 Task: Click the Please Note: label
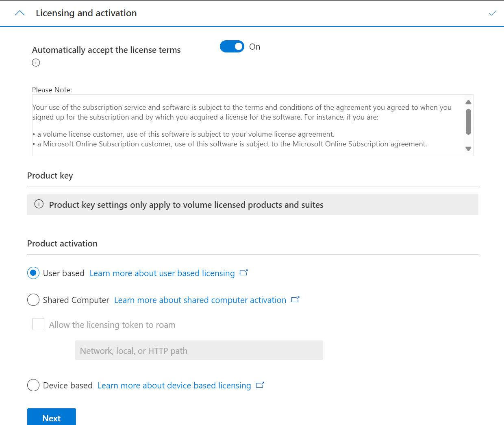click(x=52, y=90)
